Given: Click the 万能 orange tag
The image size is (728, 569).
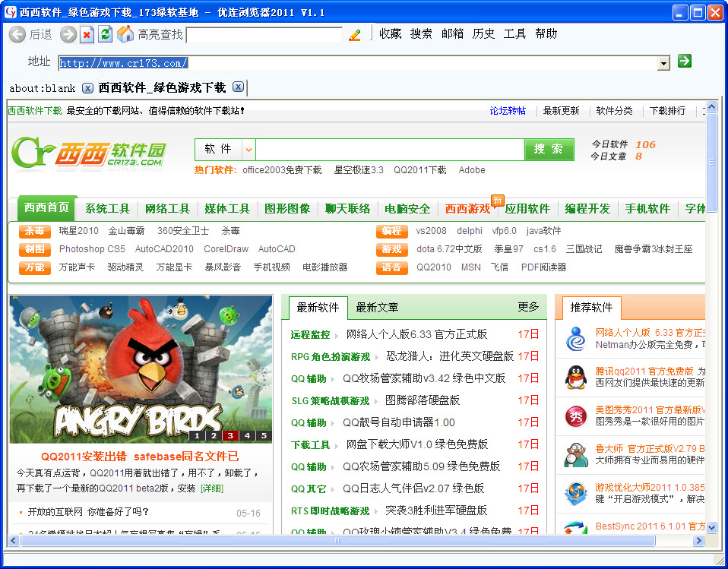Looking at the screenshot, I should coord(35,267).
